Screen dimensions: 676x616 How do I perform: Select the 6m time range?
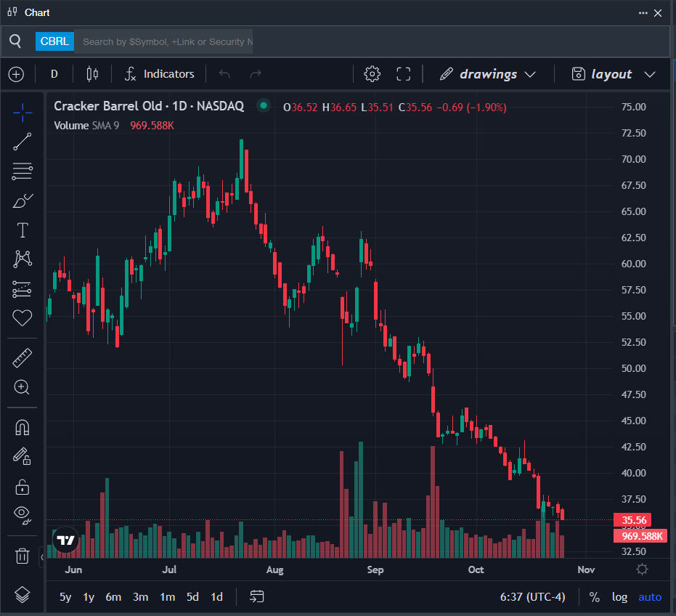click(113, 597)
